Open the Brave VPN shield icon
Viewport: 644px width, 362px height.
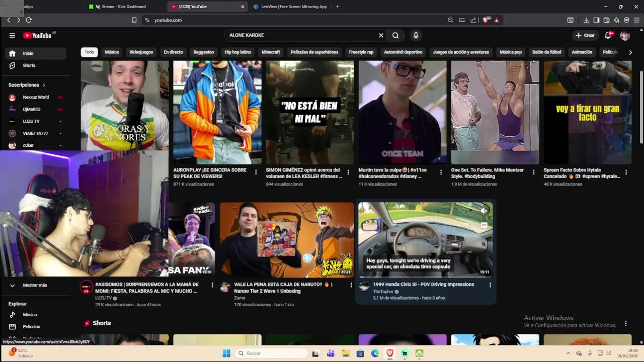pyautogui.click(x=626, y=20)
